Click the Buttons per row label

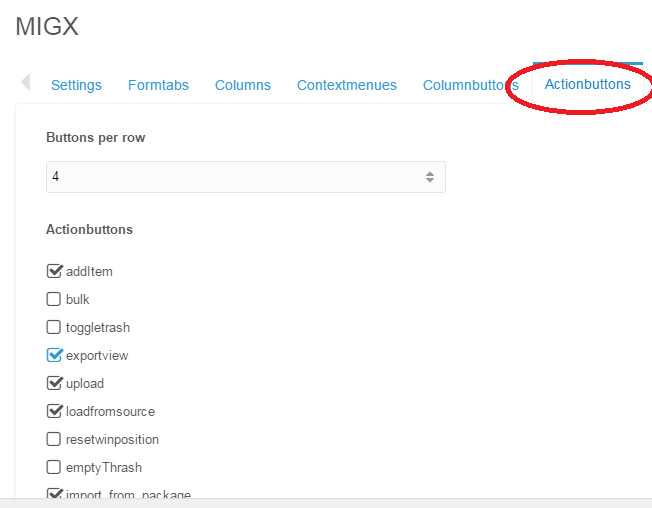pyautogui.click(x=96, y=138)
